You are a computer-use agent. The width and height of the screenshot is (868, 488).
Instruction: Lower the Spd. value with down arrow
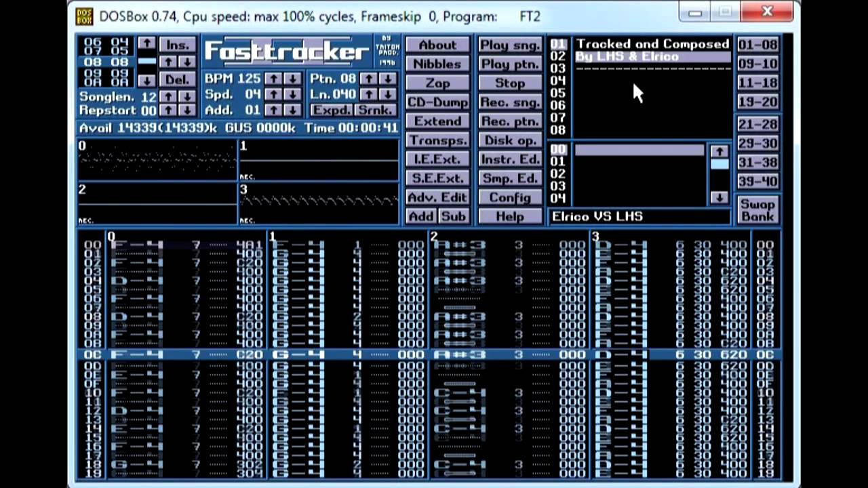pos(292,94)
